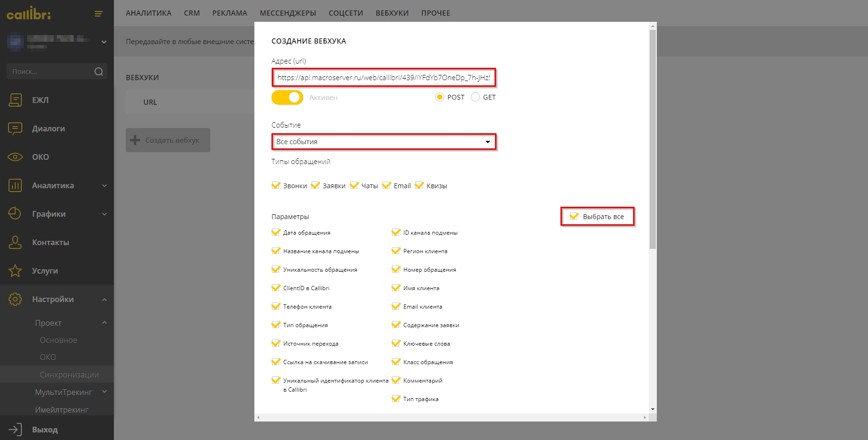Open Контакты person icon
Screen dimensions: 868x440
tap(15, 242)
